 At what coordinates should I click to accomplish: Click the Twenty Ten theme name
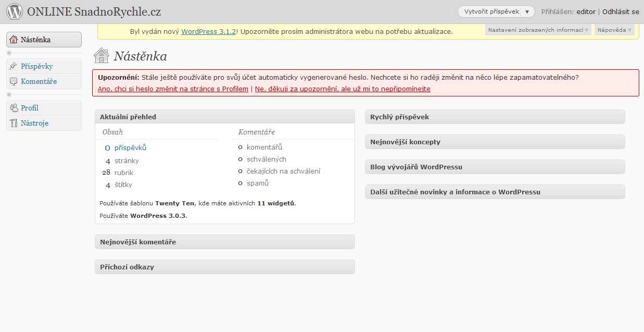[174, 203]
